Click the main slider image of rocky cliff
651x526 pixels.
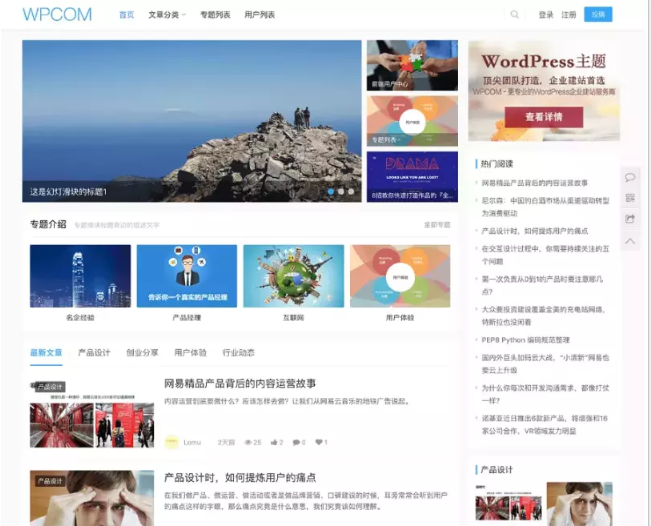[192, 121]
